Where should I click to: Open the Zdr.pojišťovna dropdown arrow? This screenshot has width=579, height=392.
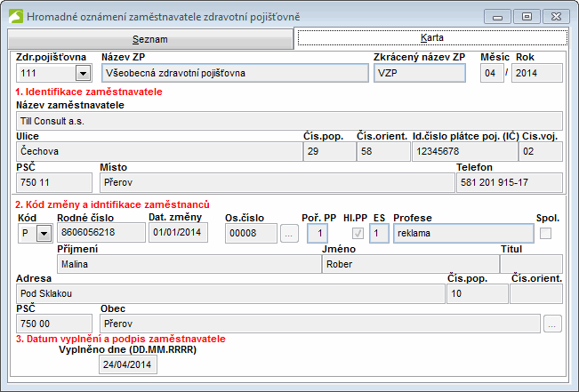click(x=83, y=73)
